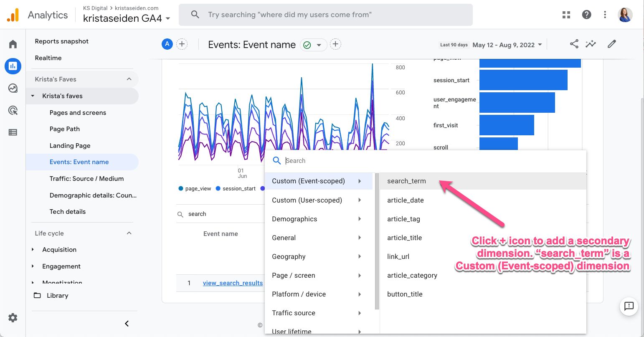The height and width of the screenshot is (337, 644).
Task: Open the Pages and screens report
Action: point(78,113)
